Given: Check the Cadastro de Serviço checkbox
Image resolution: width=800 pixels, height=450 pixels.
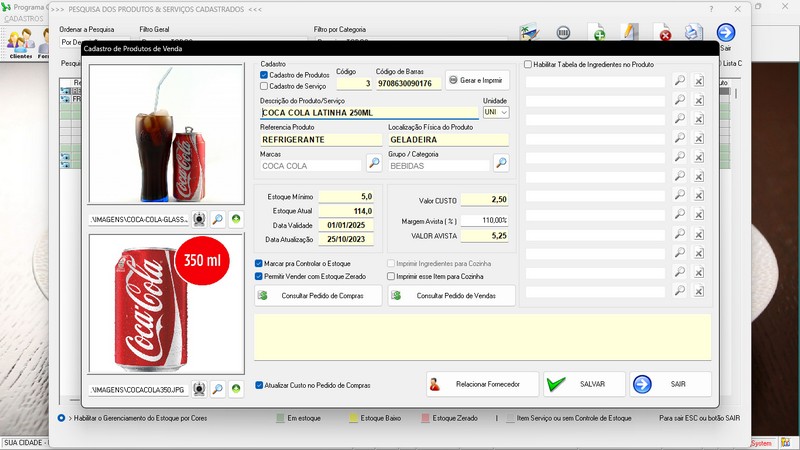Looking at the screenshot, I should click(264, 86).
